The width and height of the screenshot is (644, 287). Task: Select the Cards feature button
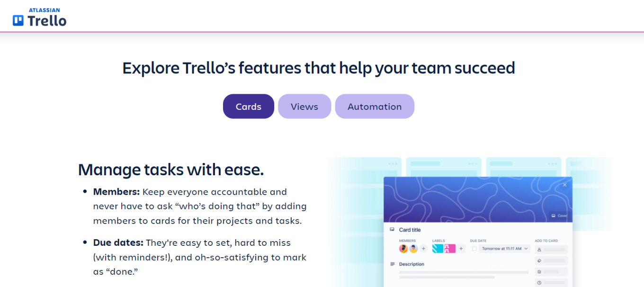[x=248, y=106]
